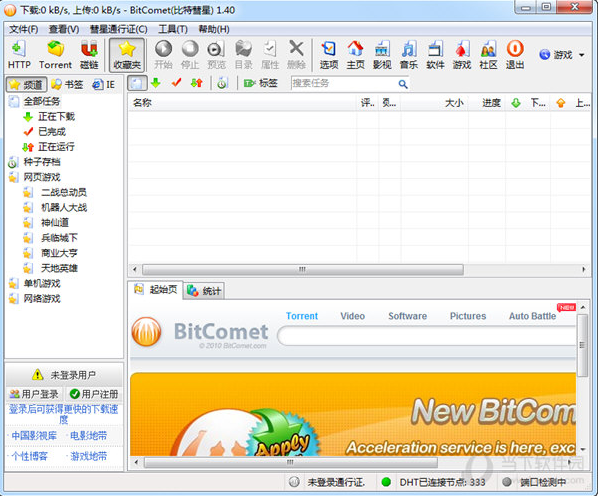Open the 中国影视库 link

tap(34, 435)
